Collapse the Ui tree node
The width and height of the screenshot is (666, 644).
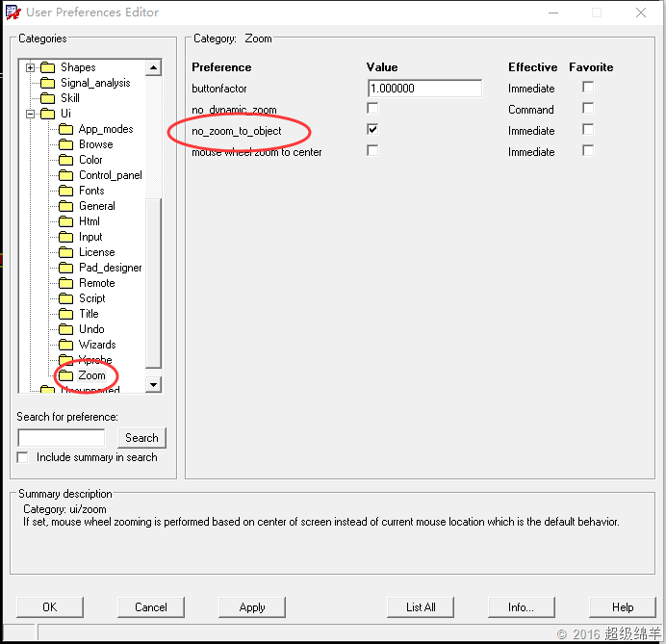pos(30,114)
